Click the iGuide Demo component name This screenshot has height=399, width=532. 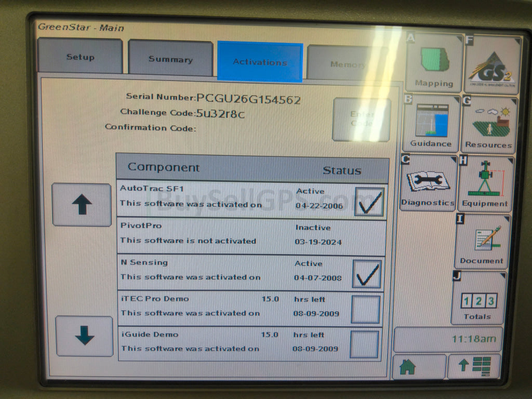click(150, 334)
